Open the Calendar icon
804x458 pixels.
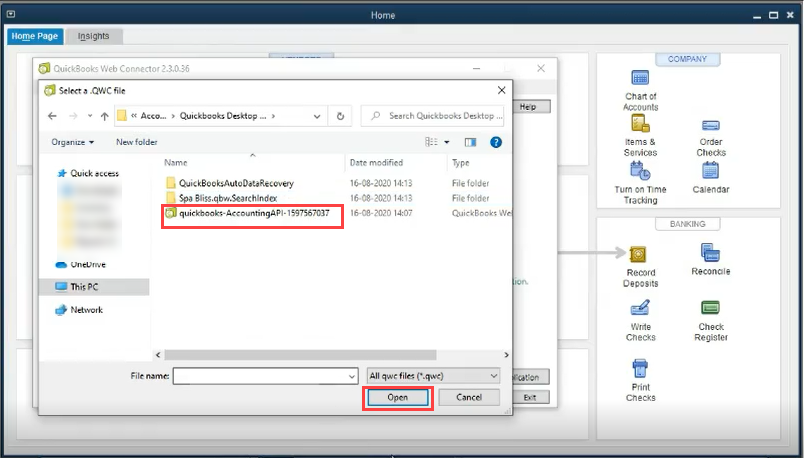(711, 170)
